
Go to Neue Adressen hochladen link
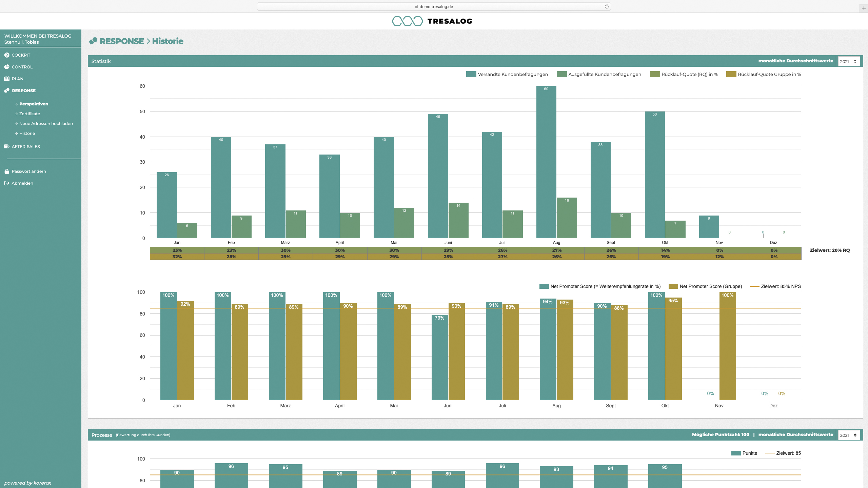tap(46, 123)
